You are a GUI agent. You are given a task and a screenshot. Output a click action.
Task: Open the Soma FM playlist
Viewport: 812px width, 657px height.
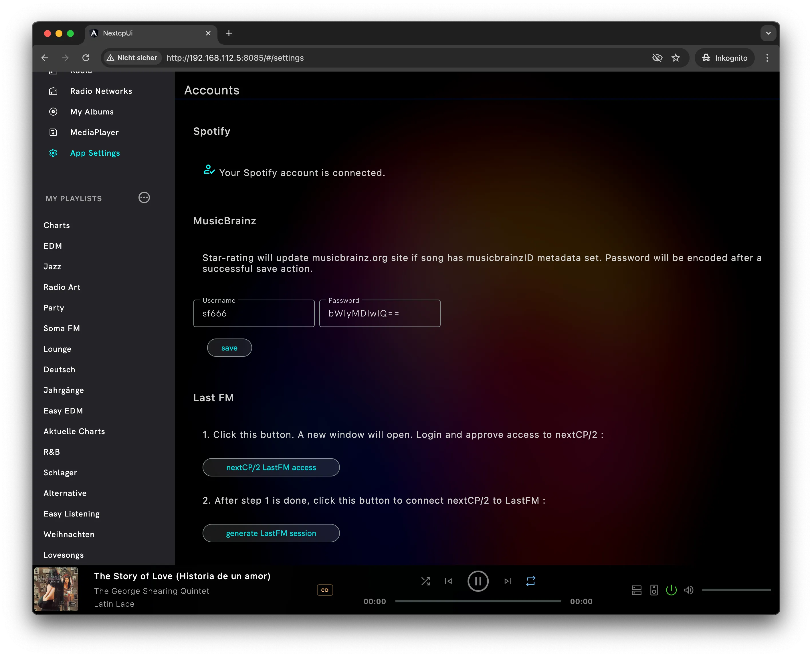[62, 328]
